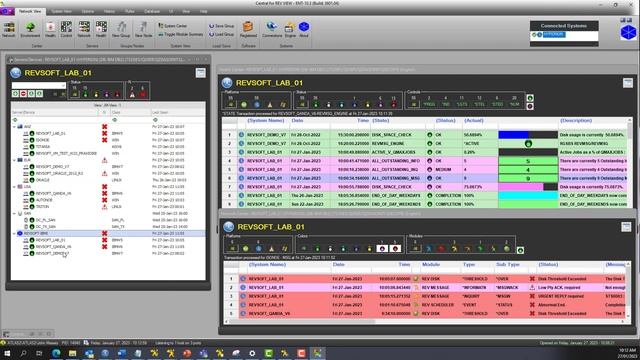The width and height of the screenshot is (640, 360).
Task: Click vertical scrollbar of health table
Action: [x=630, y=163]
